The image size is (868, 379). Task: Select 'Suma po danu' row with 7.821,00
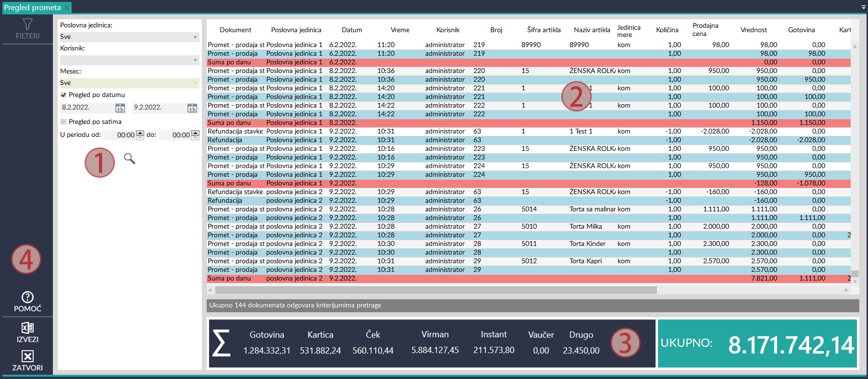click(x=529, y=278)
